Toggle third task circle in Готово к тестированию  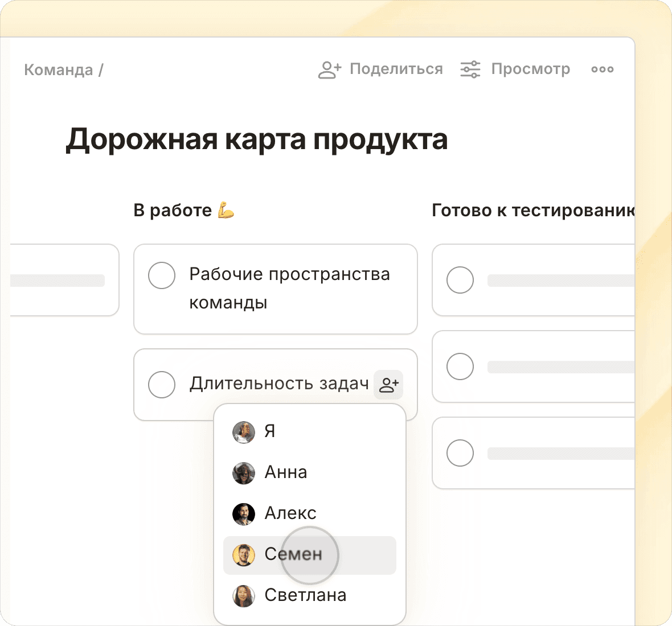coord(460,453)
